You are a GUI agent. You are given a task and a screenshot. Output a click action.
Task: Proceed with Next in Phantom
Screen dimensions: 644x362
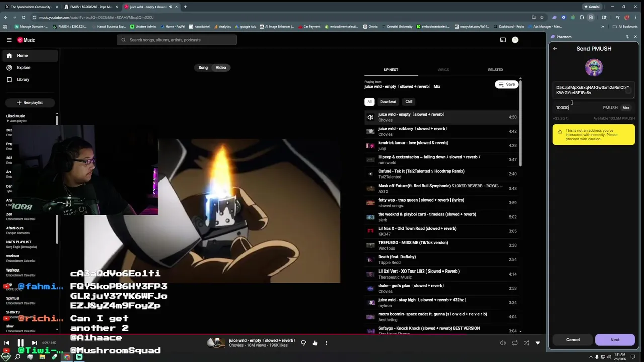point(615,340)
